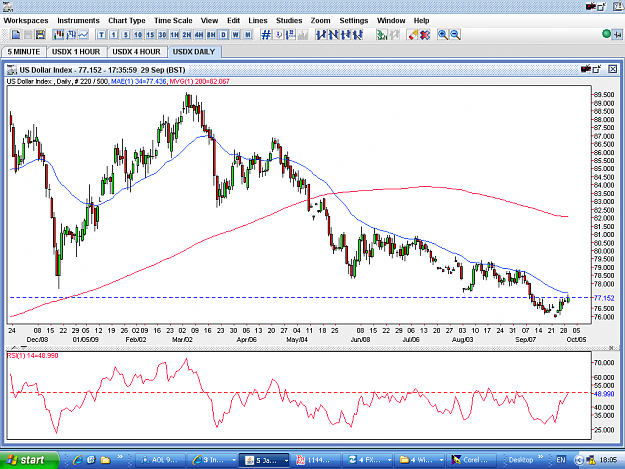Open the Chart Type menu
This screenshot has height=469, width=625.
coord(127,21)
